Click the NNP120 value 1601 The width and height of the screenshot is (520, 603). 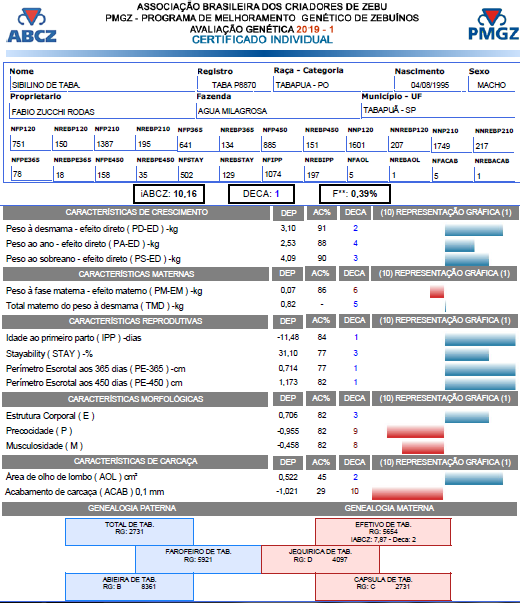click(356, 145)
